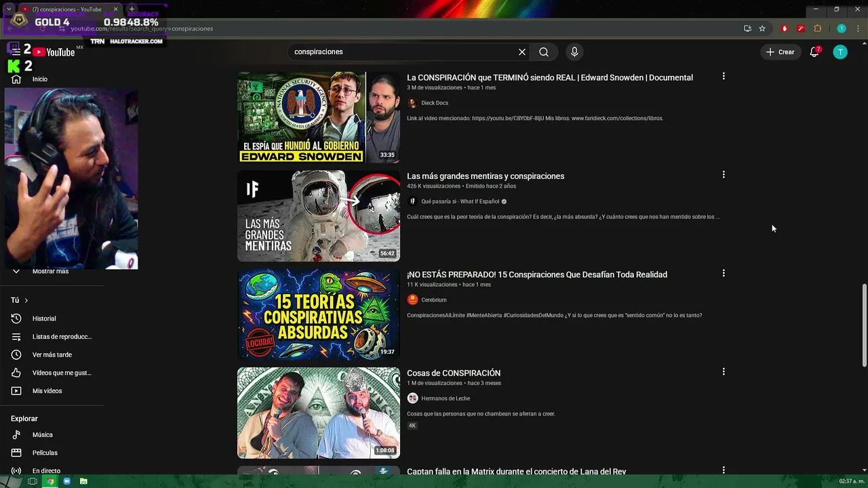This screenshot has width=868, height=488.
Task: Open title Las más grandes mentiras y conspiraciones
Action: [486, 176]
